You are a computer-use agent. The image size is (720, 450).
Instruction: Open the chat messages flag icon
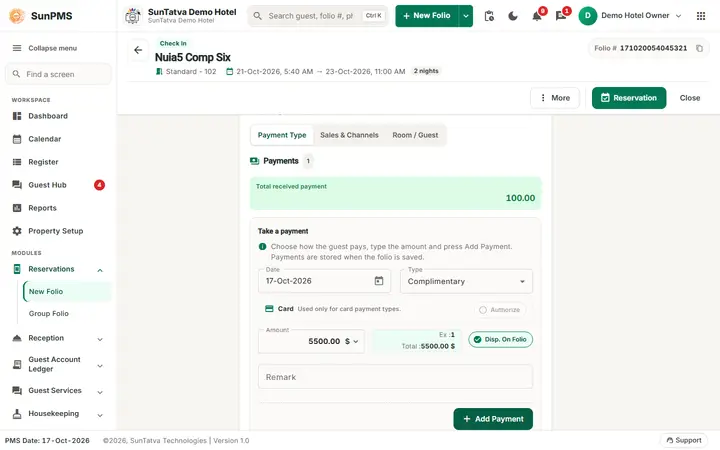pos(560,17)
